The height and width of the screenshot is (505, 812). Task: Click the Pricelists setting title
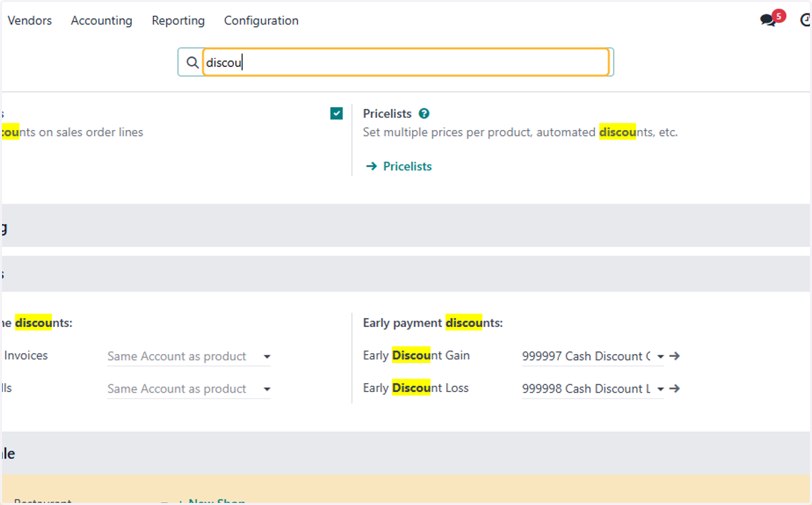tap(387, 114)
